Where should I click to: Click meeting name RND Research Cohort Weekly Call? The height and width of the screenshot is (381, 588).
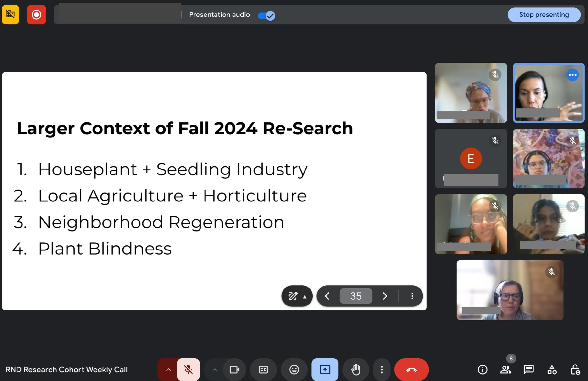(67, 369)
